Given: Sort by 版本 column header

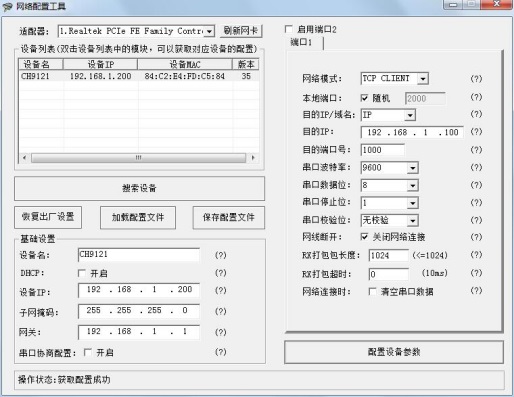Looking at the screenshot, I should click(246, 64).
